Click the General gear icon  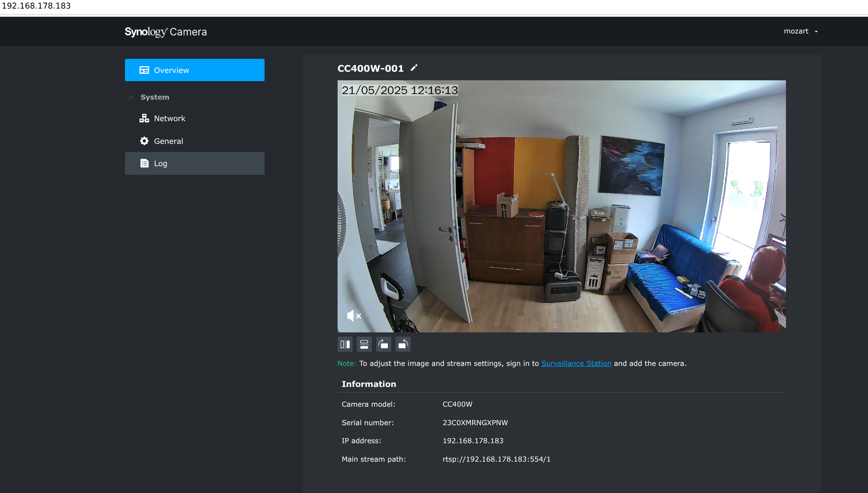coord(144,141)
